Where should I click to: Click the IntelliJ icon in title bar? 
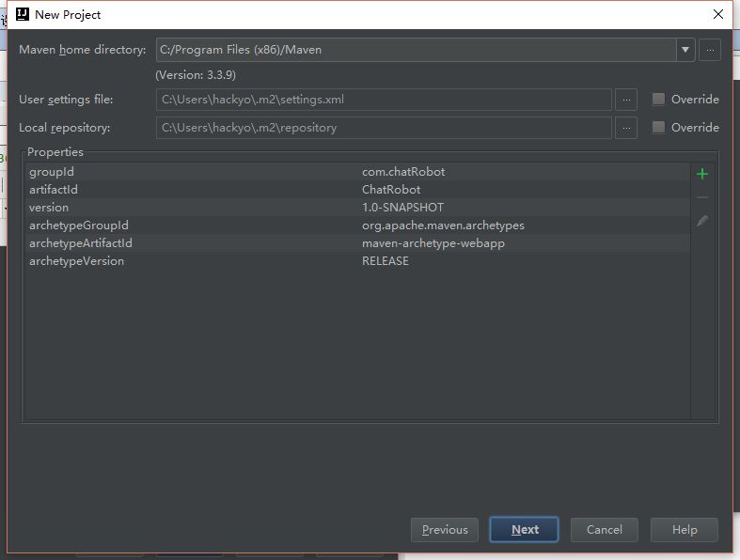(23, 14)
